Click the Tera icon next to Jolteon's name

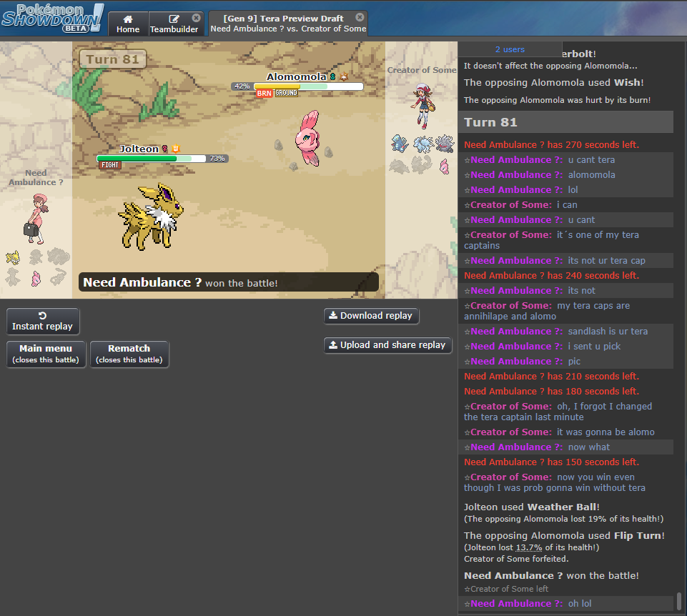coord(176,149)
